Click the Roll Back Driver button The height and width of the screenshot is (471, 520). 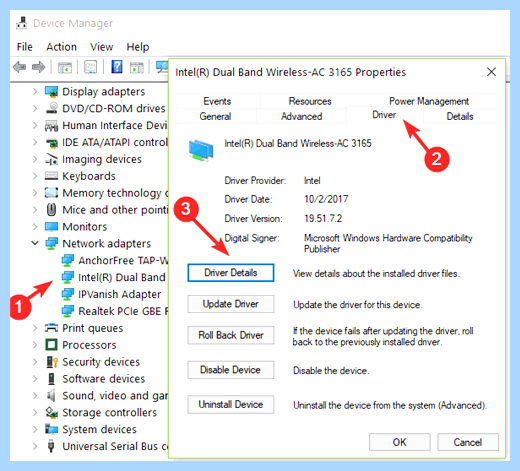(x=231, y=335)
